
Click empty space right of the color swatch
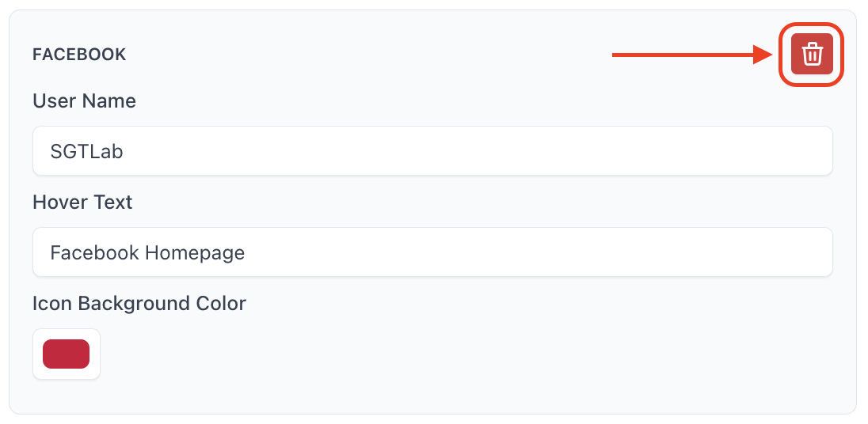(x=396, y=354)
